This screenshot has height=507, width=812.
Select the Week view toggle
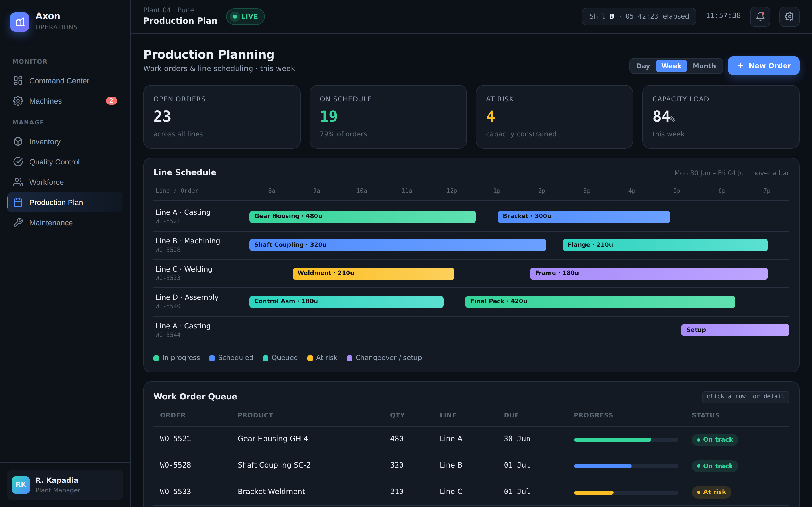(x=671, y=66)
